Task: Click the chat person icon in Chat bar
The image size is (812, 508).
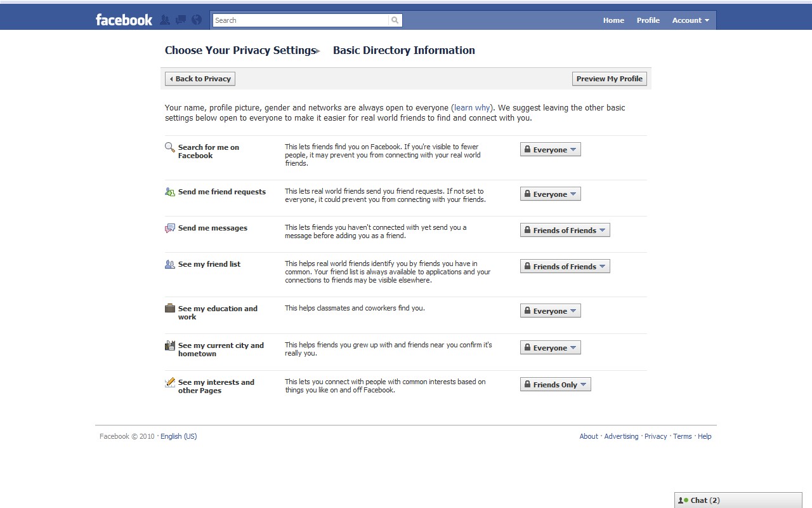Action: pos(683,500)
